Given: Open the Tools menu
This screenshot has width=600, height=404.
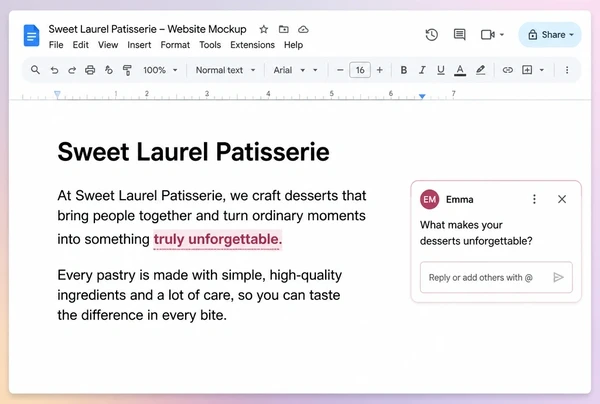Looking at the screenshot, I should pyautogui.click(x=210, y=45).
